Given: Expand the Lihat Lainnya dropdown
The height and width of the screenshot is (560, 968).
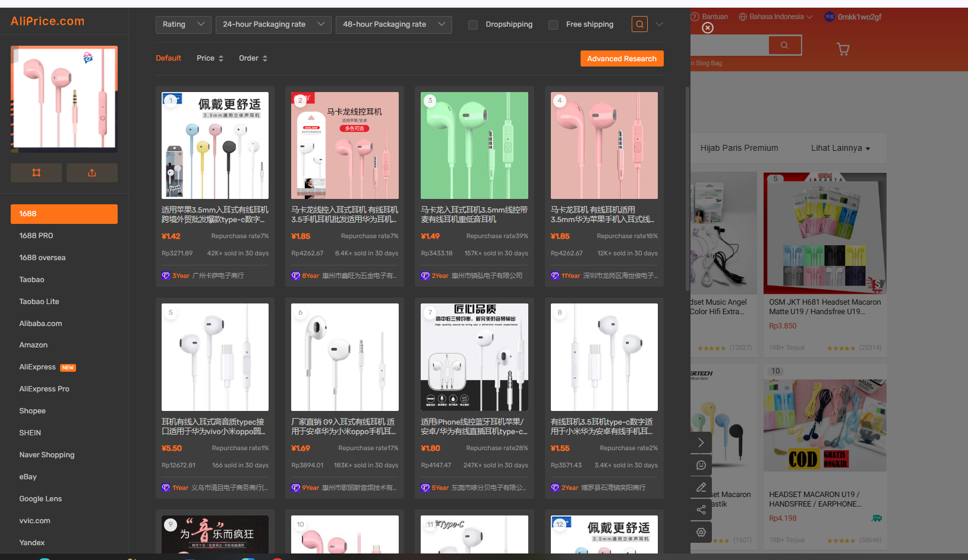Looking at the screenshot, I should coord(840,148).
